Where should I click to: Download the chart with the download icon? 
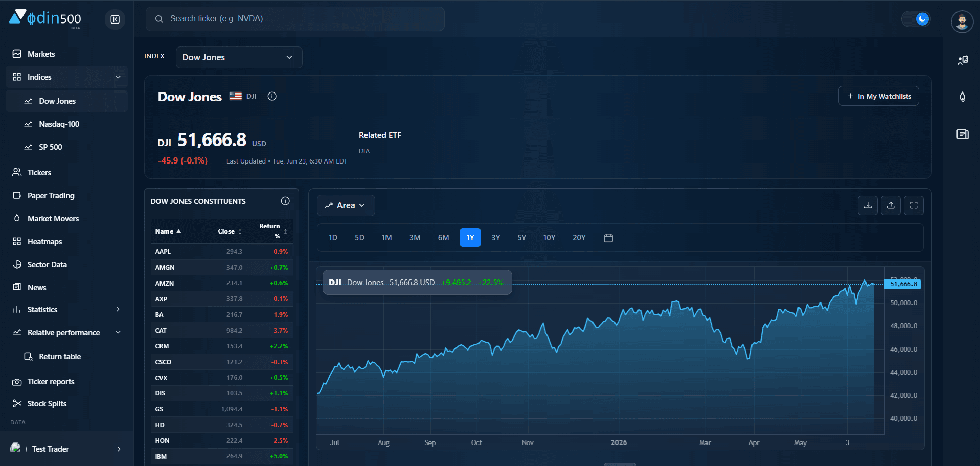pyautogui.click(x=868, y=205)
